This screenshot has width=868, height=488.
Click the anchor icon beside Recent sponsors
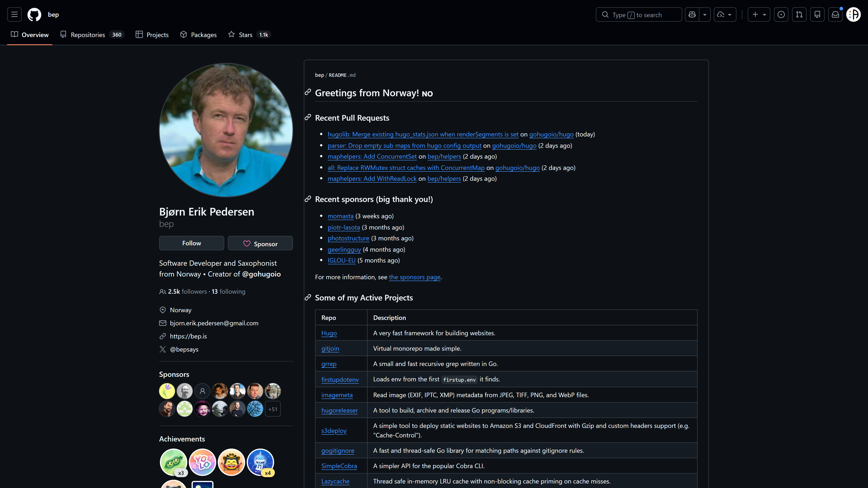[308, 199]
